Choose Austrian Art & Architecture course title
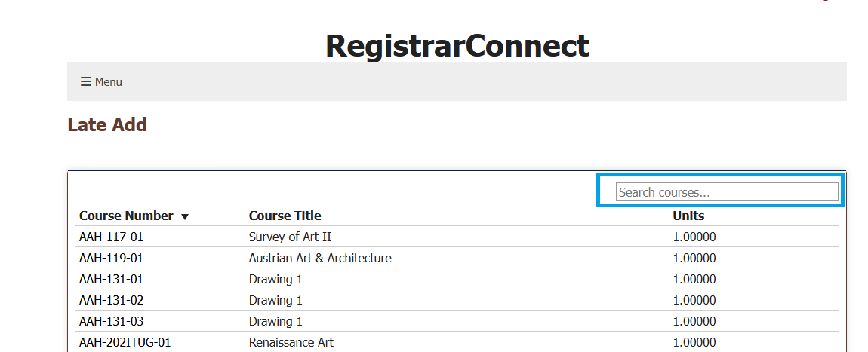Viewport: 868px width, 352px height. pyautogui.click(x=320, y=258)
